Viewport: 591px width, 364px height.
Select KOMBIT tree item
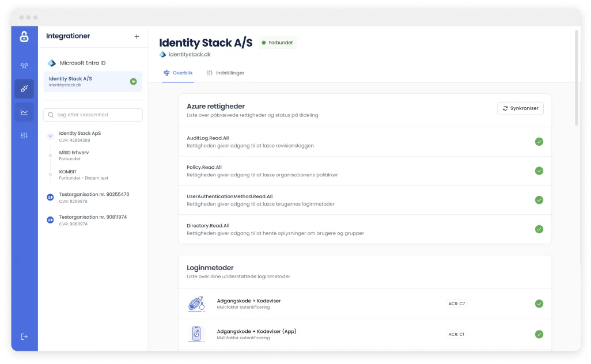click(84, 175)
